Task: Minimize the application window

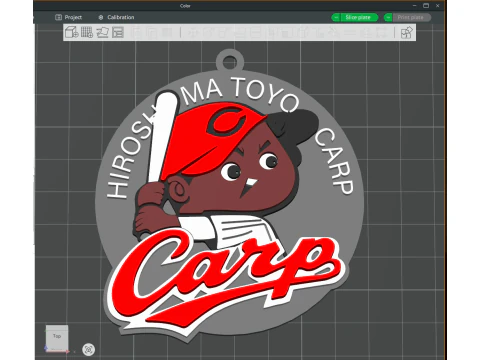Action: click(x=415, y=6)
